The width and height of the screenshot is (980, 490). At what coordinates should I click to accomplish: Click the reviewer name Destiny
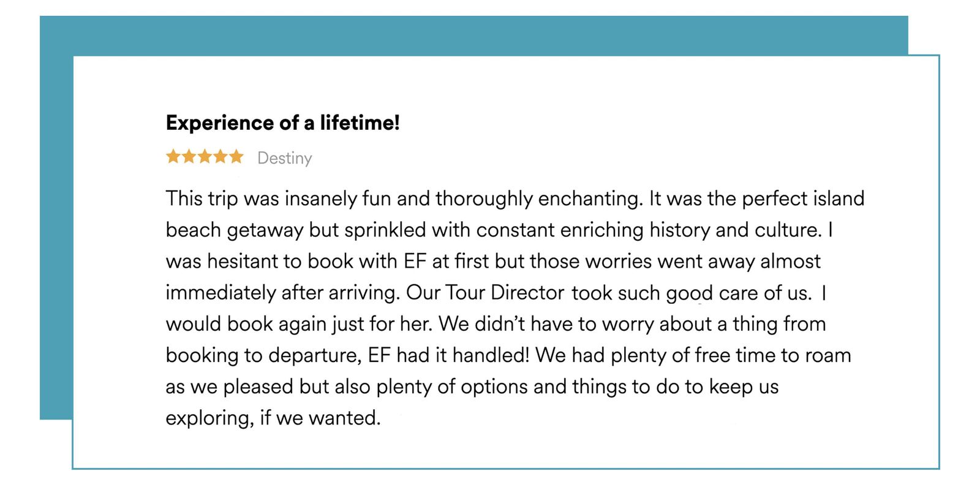pyautogui.click(x=285, y=158)
